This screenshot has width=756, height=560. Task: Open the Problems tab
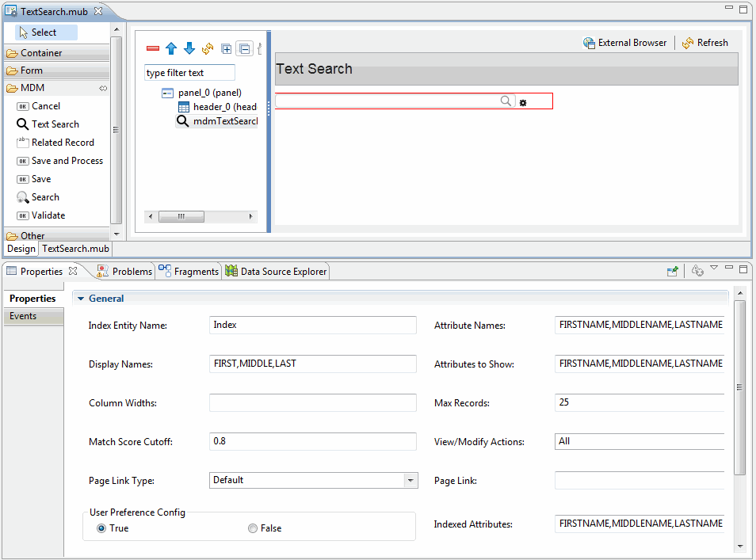pos(125,272)
